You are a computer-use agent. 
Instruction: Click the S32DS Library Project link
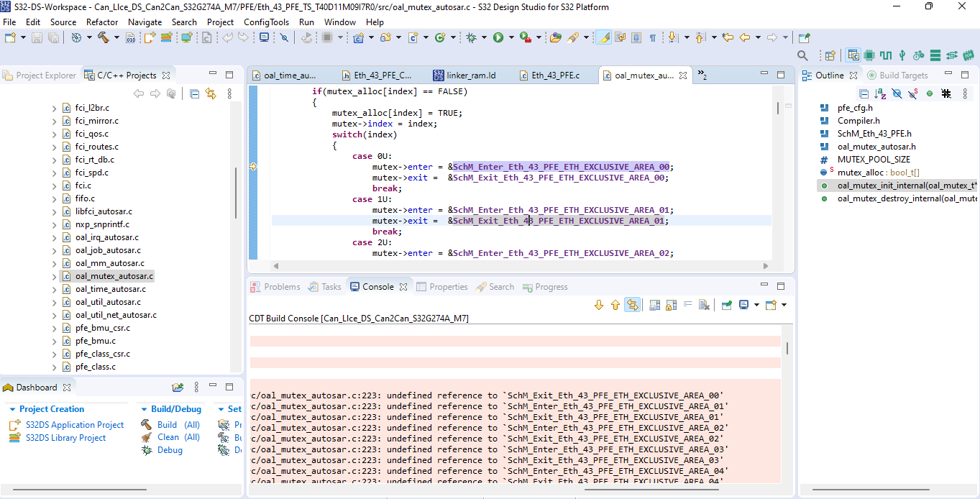[65, 438]
